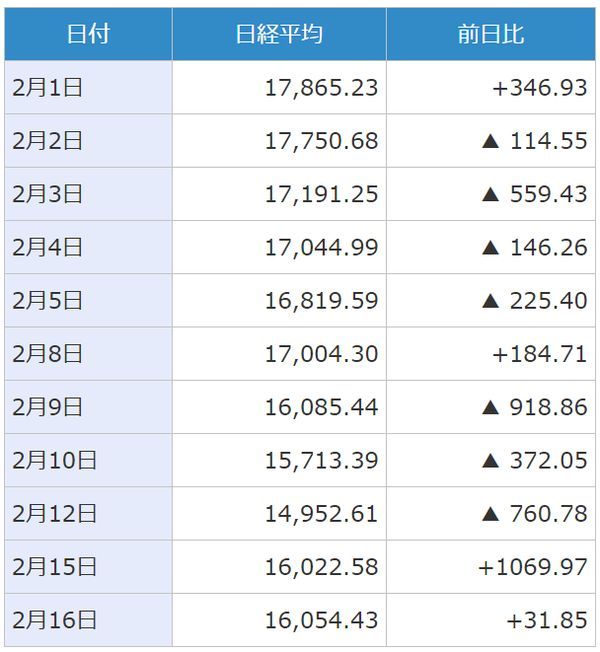This screenshot has width=600, height=652.
Task: Select the 2月8日 date cell
Action: pyautogui.click(x=47, y=354)
